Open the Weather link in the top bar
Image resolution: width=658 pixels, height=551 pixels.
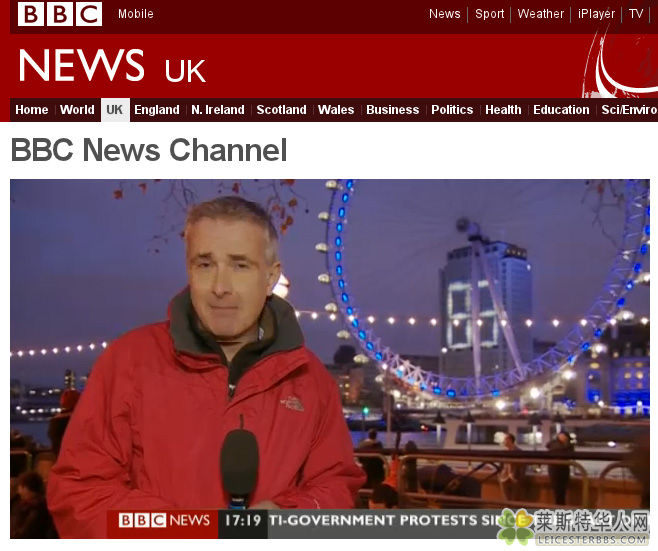pos(540,14)
